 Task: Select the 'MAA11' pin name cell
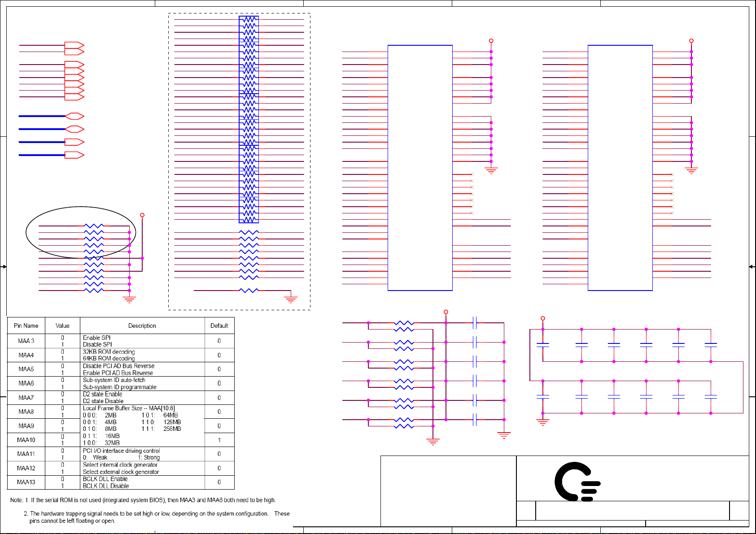point(26,454)
